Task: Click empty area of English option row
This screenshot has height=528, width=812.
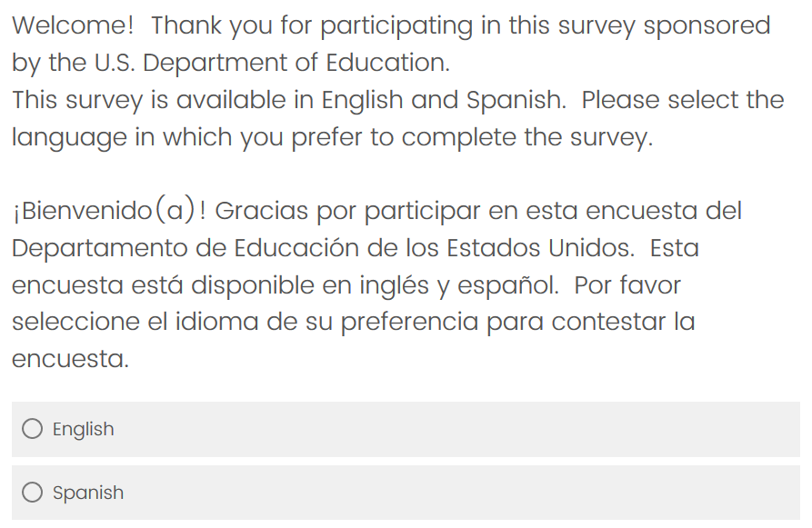Action: 455,429
